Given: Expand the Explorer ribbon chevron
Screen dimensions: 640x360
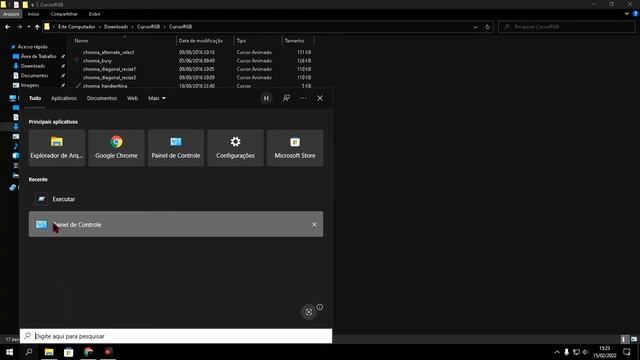Looking at the screenshot, I should [x=627, y=14].
